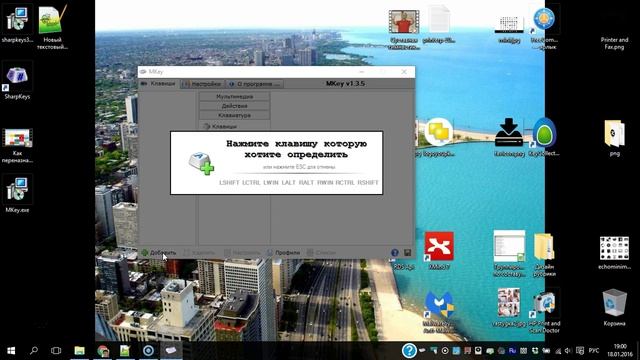Image resolution: width=640 pixels, height=360 pixels.
Task: Click the RCTRL indicator in the dialog
Action: (x=345, y=182)
